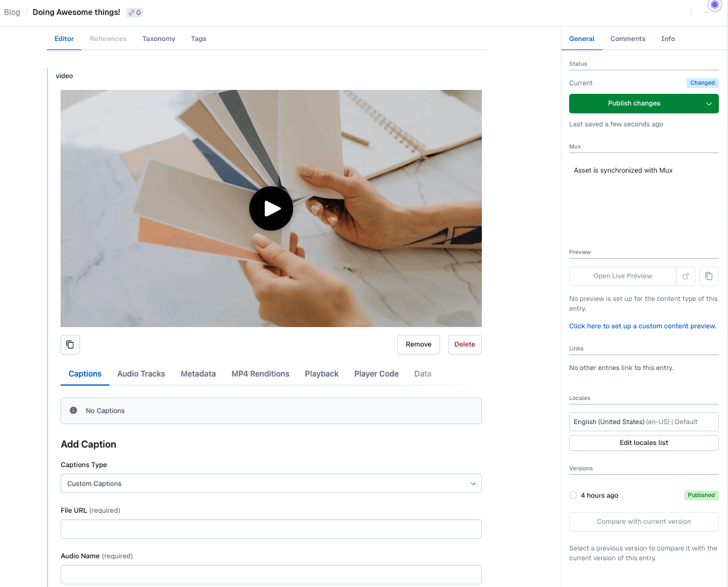Open the more actions ellipsis menu
Screen dimensions: 728x587
[x=707, y=13]
